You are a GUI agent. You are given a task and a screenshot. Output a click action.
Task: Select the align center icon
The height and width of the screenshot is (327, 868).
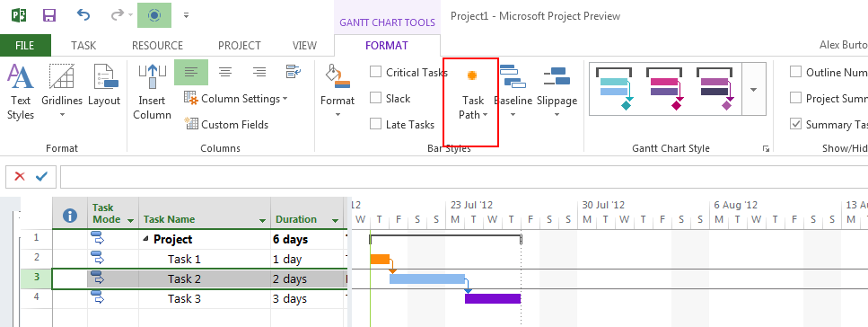[x=224, y=72]
